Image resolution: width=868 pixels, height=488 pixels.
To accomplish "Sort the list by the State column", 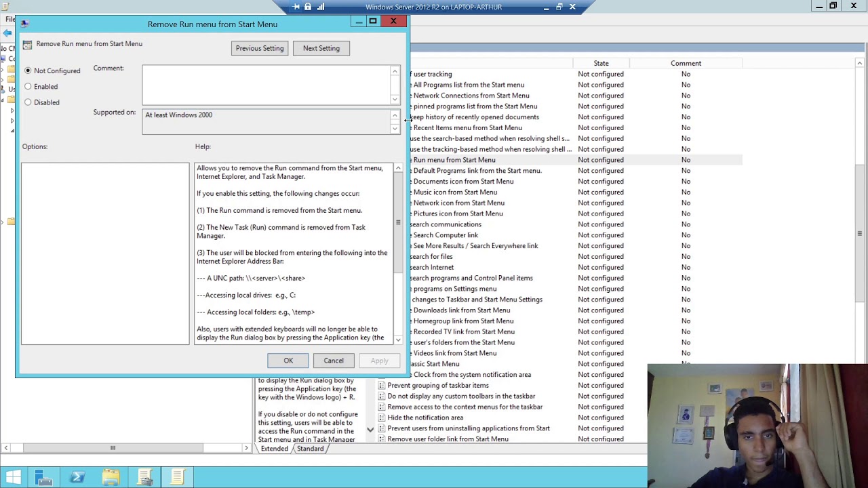I will point(601,63).
